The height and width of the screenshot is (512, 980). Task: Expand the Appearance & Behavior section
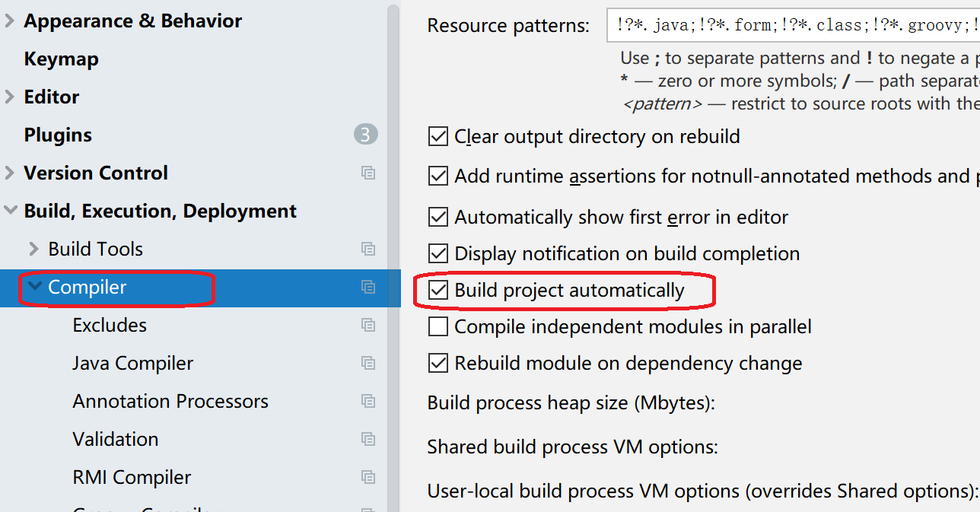coord(10,21)
